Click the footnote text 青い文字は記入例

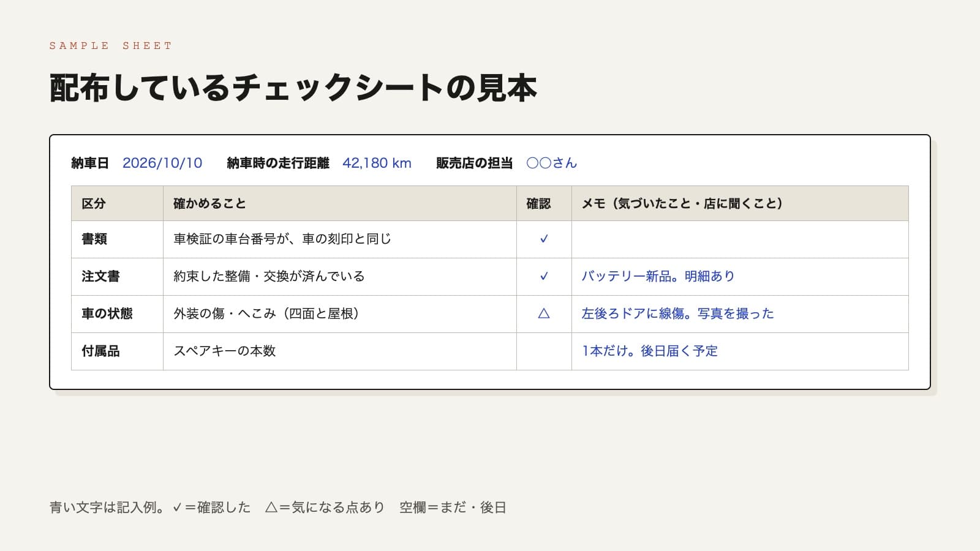pyautogui.click(x=102, y=508)
